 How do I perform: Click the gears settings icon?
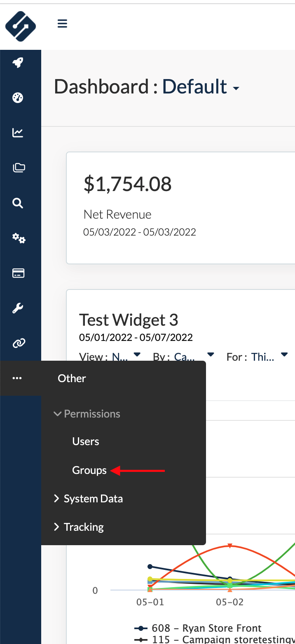(19, 238)
